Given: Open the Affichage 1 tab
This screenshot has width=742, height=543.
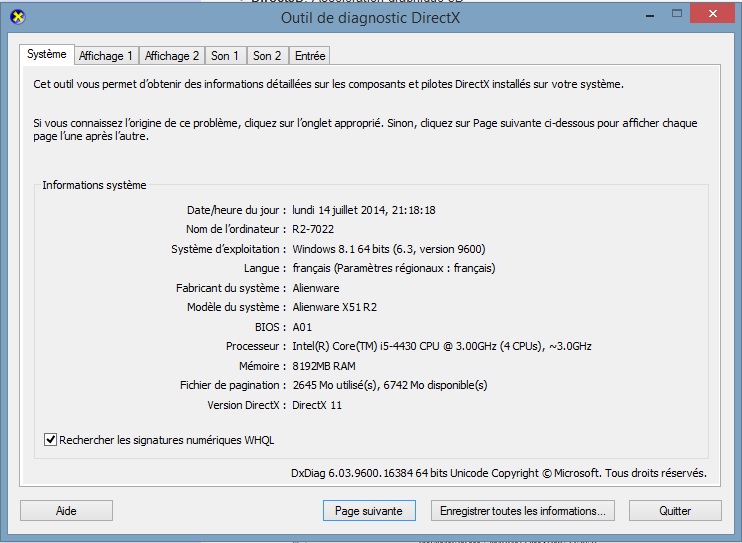Looking at the screenshot, I should (x=106, y=56).
